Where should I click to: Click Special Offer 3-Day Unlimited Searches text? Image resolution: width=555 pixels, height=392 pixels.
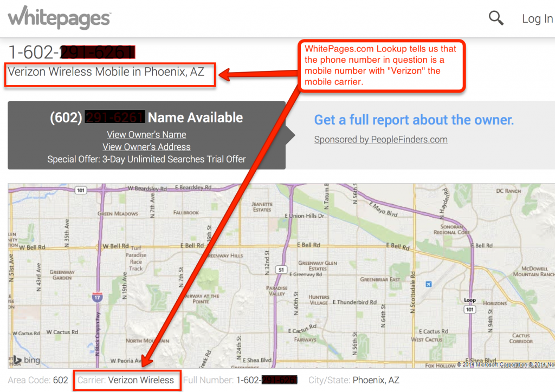(x=146, y=159)
